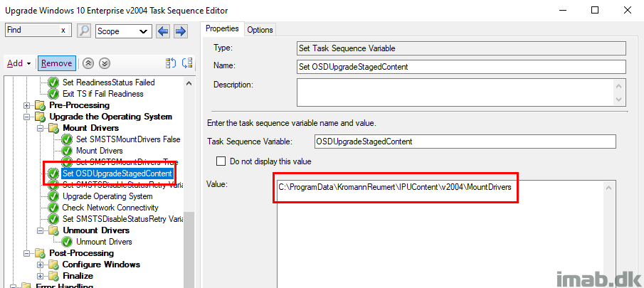Expand the Pre-Processing group
This screenshot has height=288, width=644.
[x=27, y=105]
